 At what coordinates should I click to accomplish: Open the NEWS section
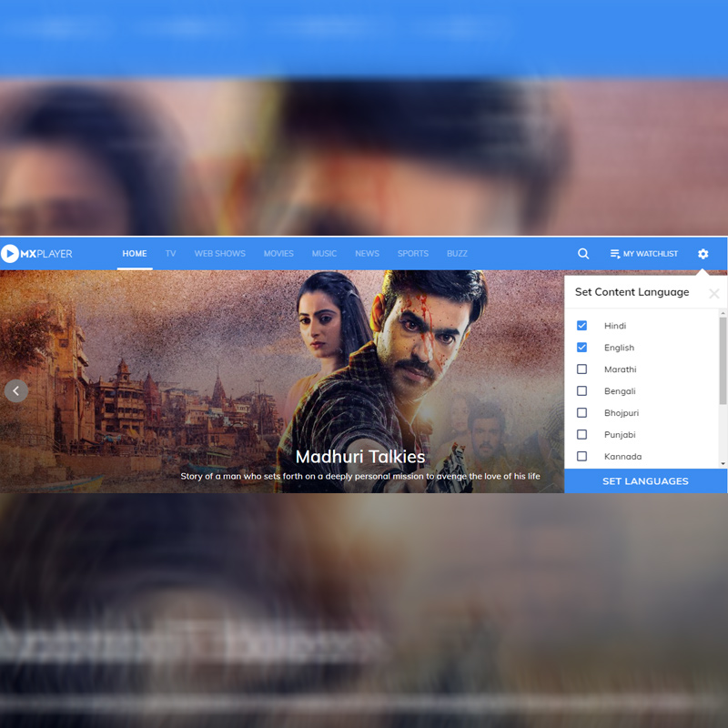click(x=368, y=254)
